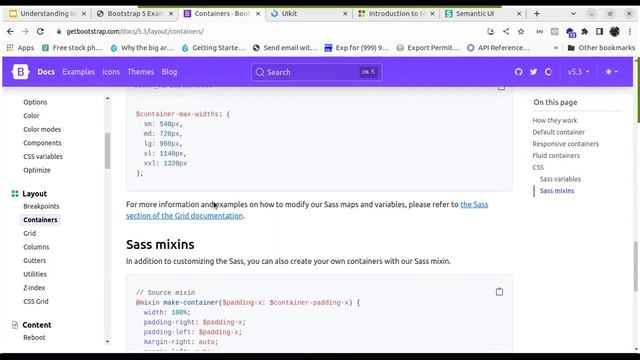Switch to the Semantic UI tab
The image size is (640, 360).
point(483,13)
